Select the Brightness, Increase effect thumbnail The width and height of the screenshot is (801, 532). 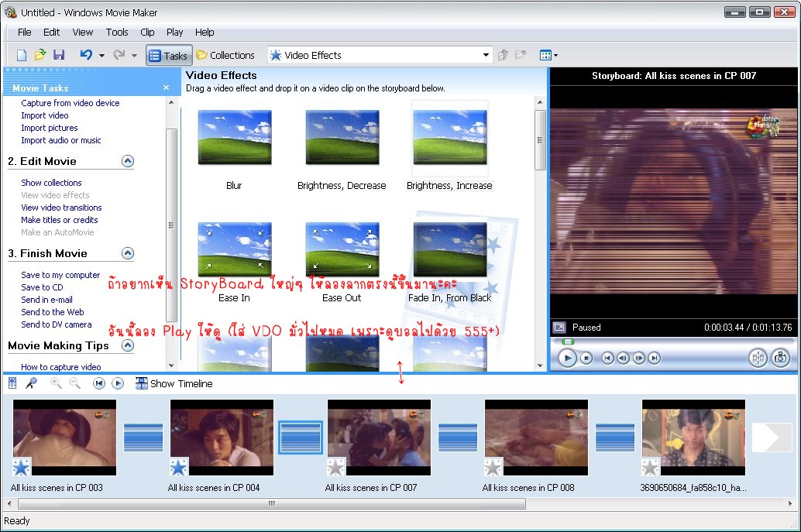click(450, 137)
